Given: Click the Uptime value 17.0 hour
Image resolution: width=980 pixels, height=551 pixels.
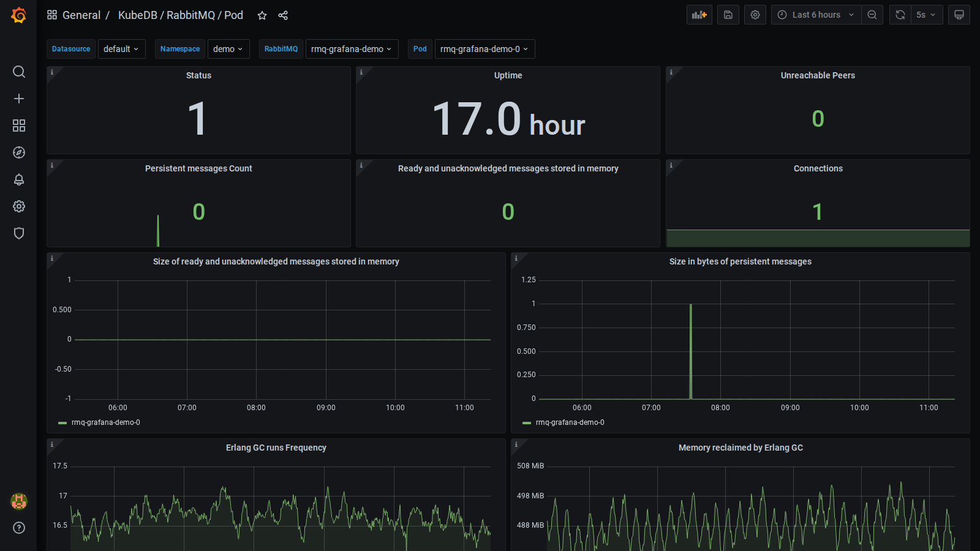Looking at the screenshot, I should pos(508,119).
